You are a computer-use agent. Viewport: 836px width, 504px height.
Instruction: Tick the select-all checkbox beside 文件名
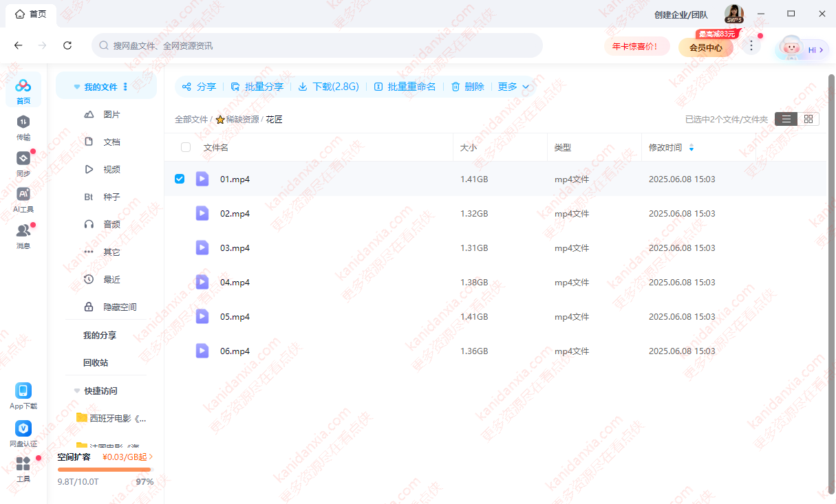[x=186, y=147]
